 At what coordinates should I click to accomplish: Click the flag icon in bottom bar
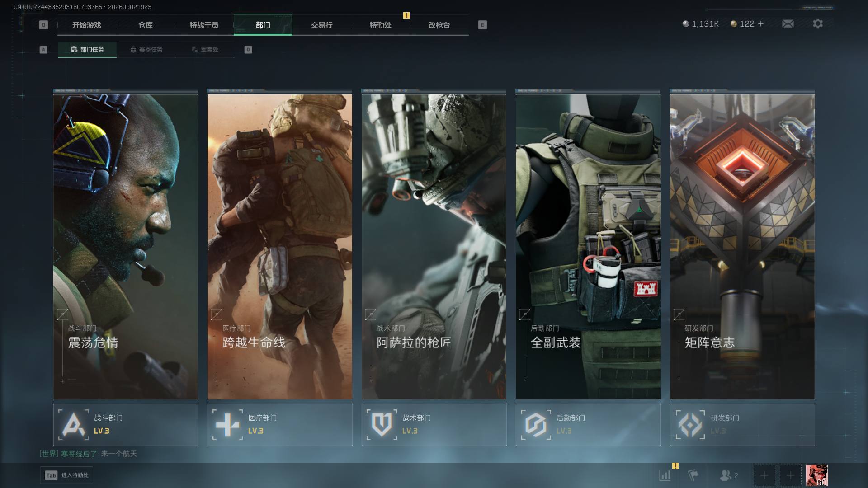coord(693,475)
